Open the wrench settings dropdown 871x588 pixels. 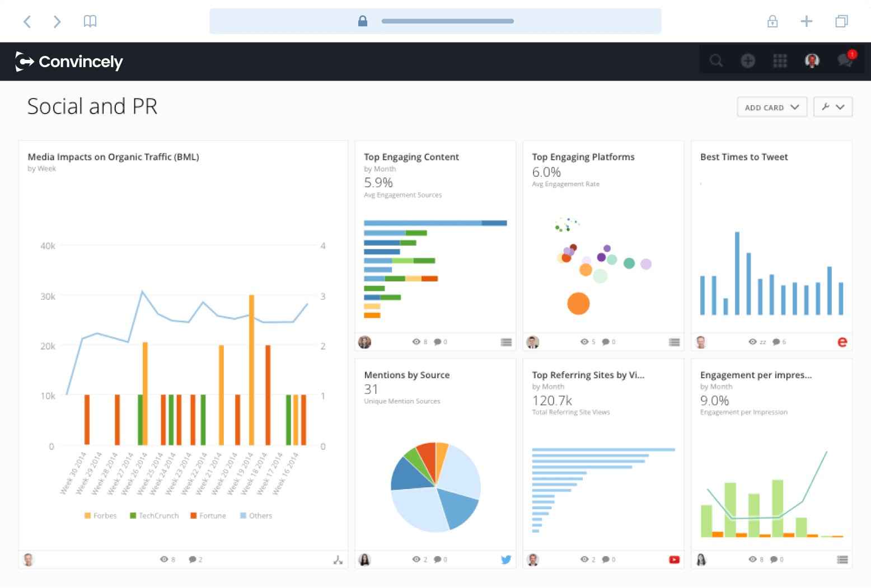click(x=833, y=107)
